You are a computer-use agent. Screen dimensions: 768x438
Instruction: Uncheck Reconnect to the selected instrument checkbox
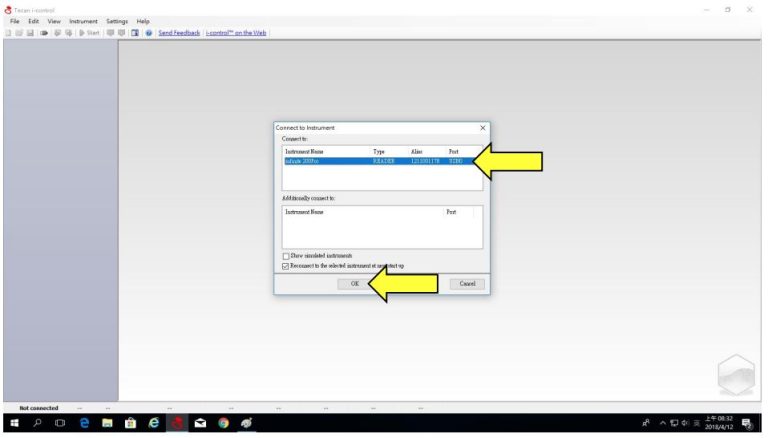click(x=286, y=266)
